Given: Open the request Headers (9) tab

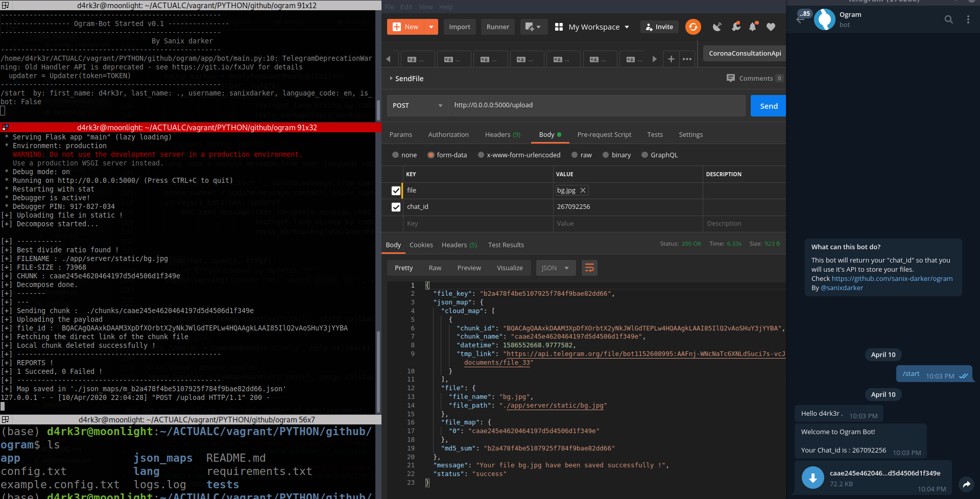Looking at the screenshot, I should click(x=503, y=134).
